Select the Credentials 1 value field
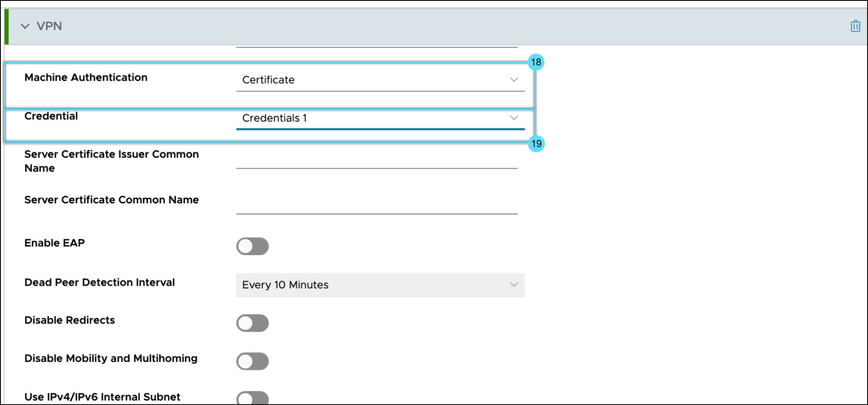The height and width of the screenshot is (405, 868). coord(373,118)
